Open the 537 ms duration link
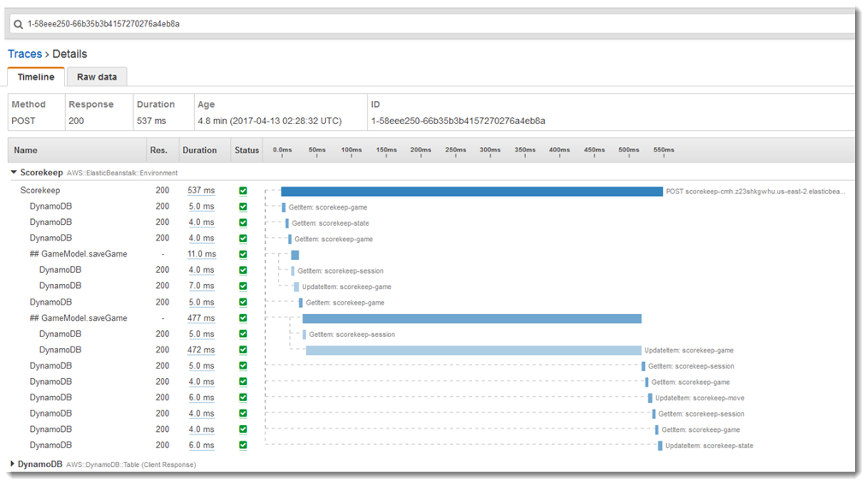This screenshot has width=868, height=485. pos(201,191)
